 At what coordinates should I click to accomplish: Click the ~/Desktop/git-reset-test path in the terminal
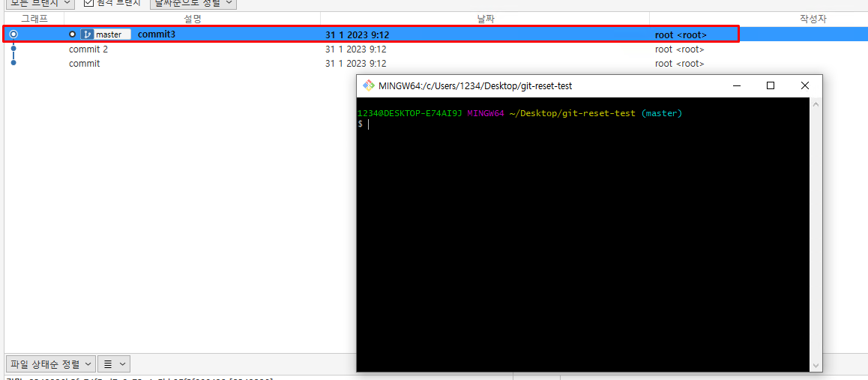[573, 113]
